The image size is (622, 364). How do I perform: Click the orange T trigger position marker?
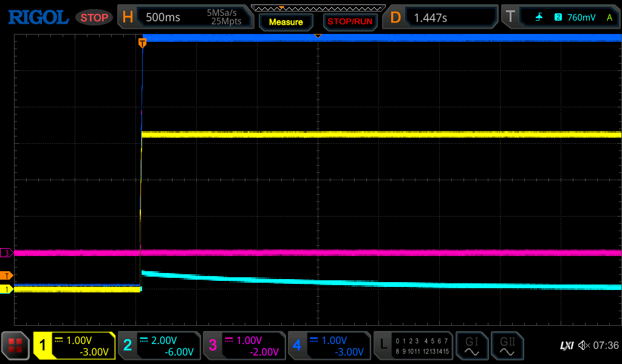tap(142, 43)
